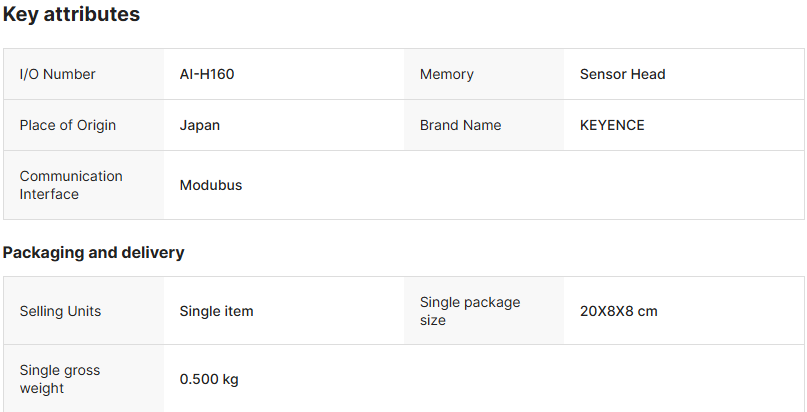Viewport: 807px width, 412px height.
Task: Select the Japan value text
Action: pyautogui.click(x=200, y=125)
